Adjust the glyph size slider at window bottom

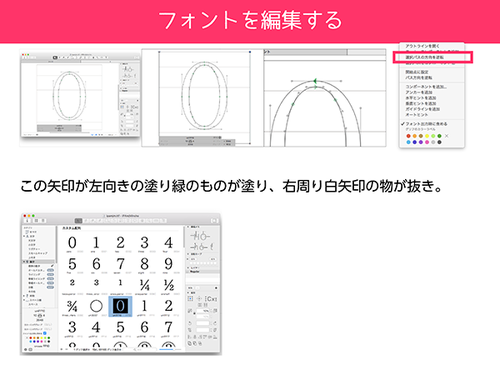[170, 349]
